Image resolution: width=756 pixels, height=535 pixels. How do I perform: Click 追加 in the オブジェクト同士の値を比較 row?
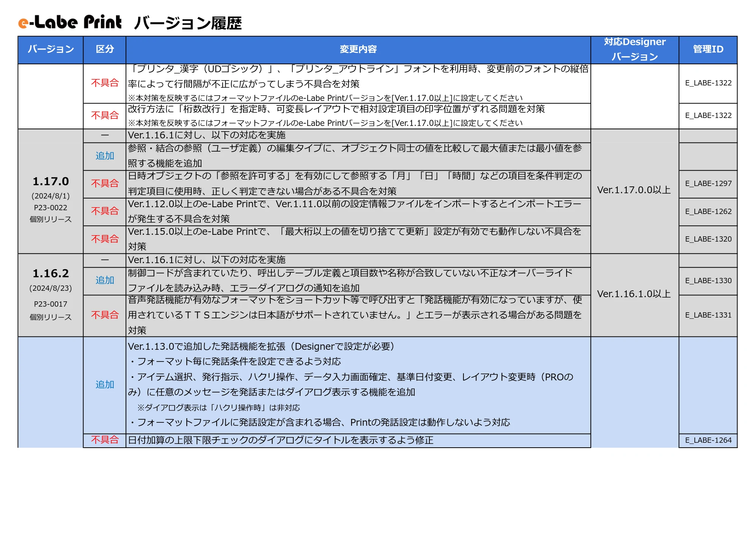(105, 156)
